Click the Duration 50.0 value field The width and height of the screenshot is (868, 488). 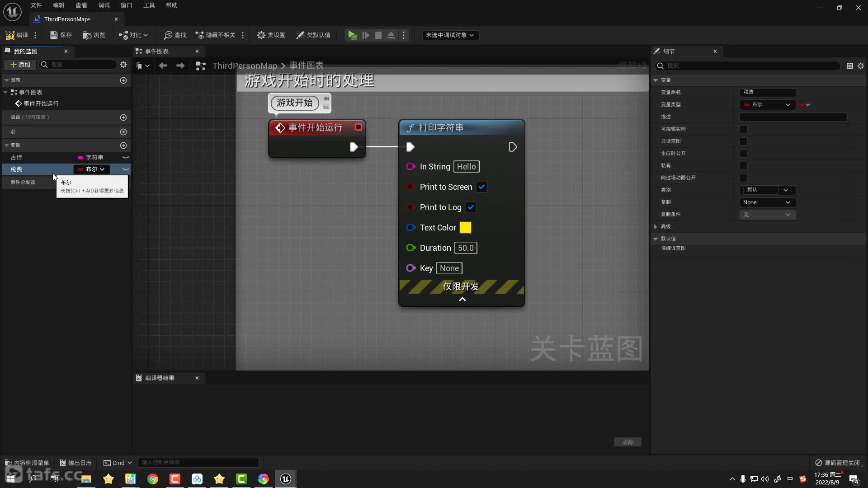pyautogui.click(x=466, y=248)
